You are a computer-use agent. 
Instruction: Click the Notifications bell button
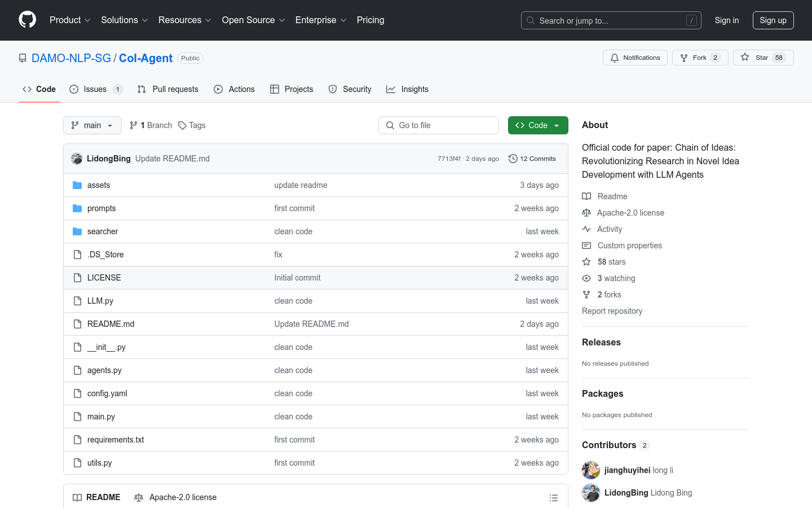(635, 58)
